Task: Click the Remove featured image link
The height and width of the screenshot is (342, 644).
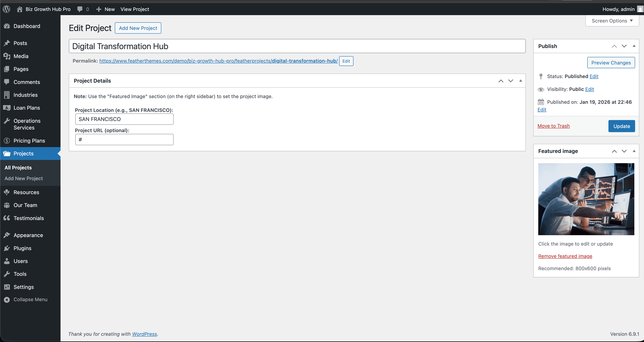Action: (565, 256)
